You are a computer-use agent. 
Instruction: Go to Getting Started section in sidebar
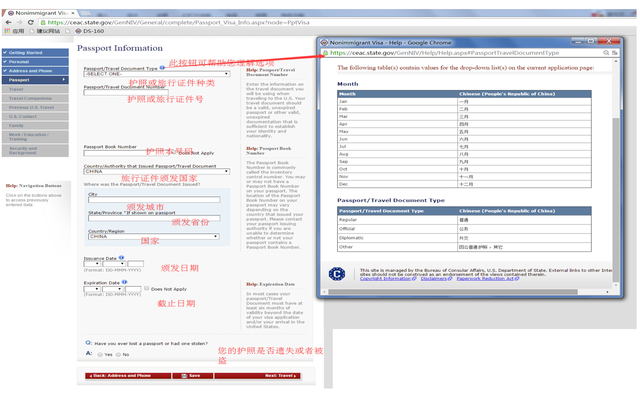[x=35, y=53]
